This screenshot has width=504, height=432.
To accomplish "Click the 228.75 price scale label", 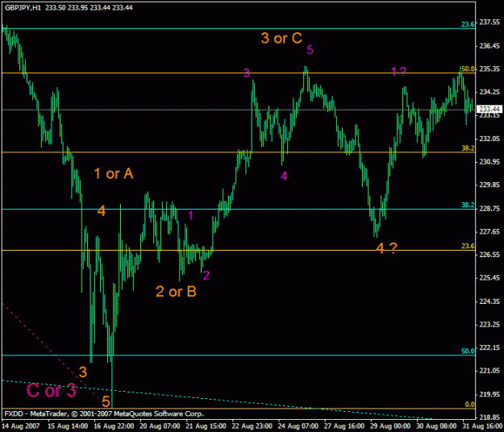I will coord(489,209).
